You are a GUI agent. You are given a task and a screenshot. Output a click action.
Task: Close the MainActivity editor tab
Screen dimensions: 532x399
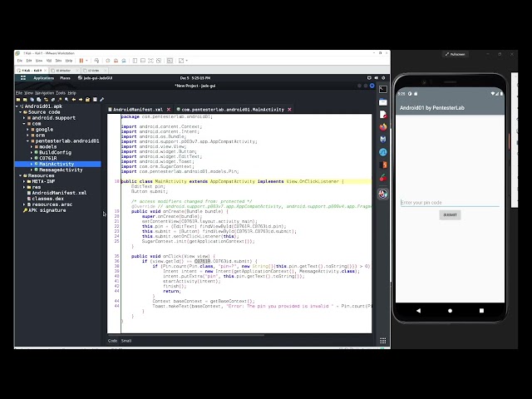pos(289,110)
